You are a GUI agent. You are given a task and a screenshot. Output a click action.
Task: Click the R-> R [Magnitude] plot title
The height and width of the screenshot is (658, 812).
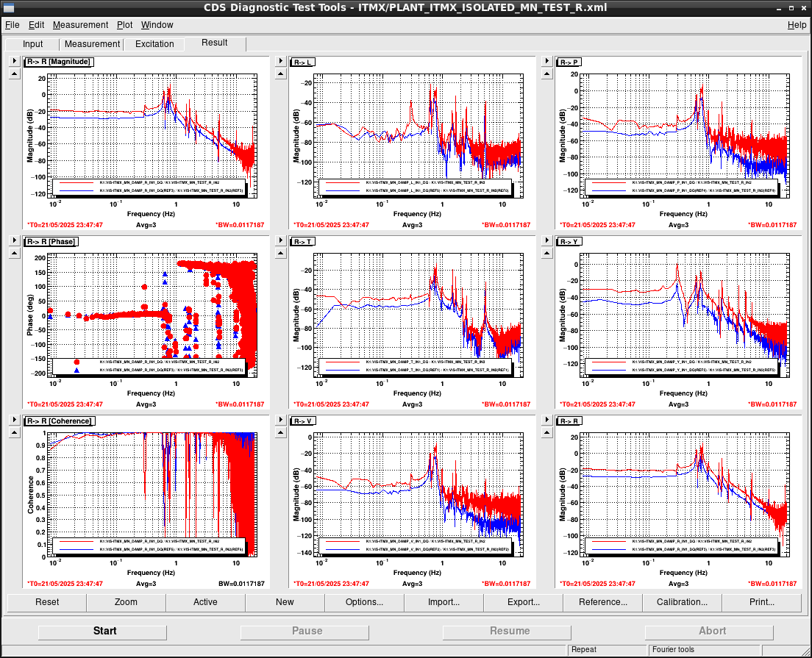pyautogui.click(x=59, y=62)
